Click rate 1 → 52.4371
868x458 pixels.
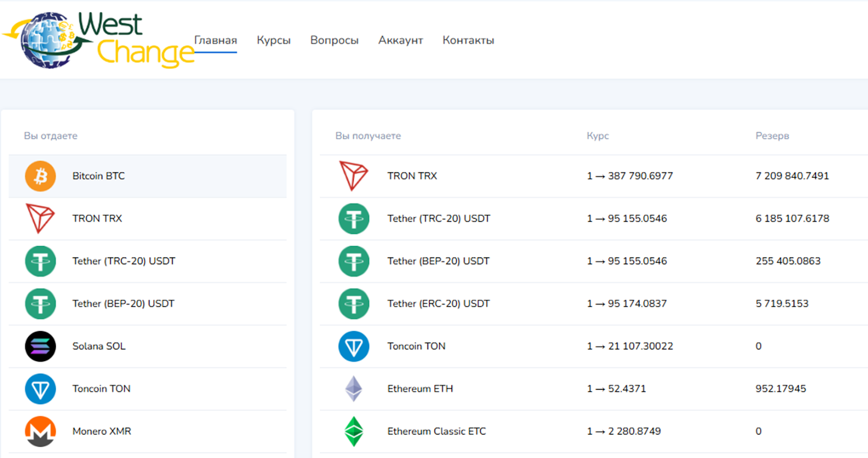[616, 389]
